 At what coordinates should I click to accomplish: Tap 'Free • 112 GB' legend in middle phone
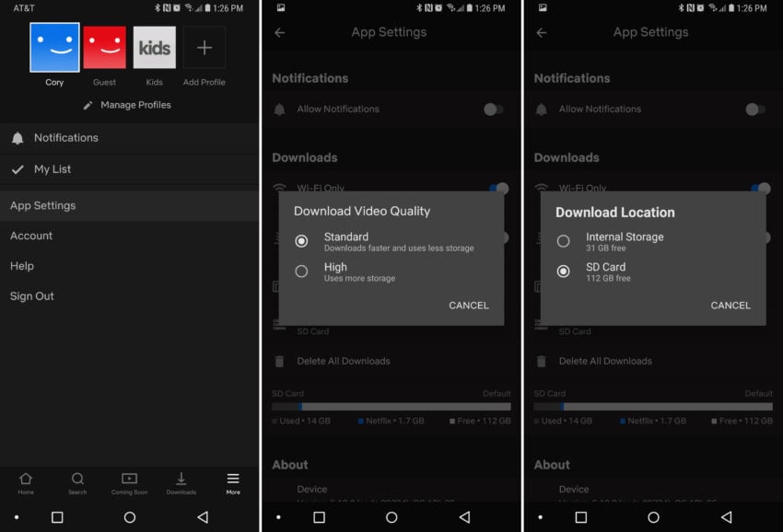click(480, 421)
